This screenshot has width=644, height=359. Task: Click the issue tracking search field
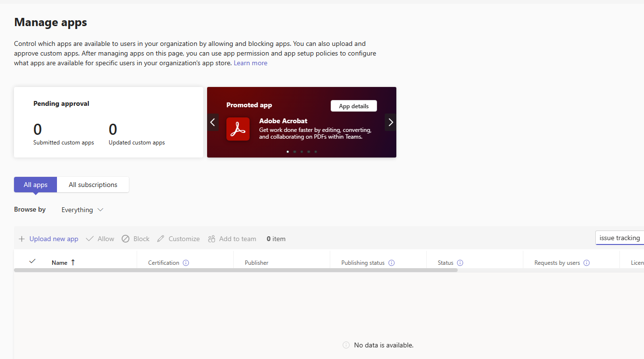[621, 238]
